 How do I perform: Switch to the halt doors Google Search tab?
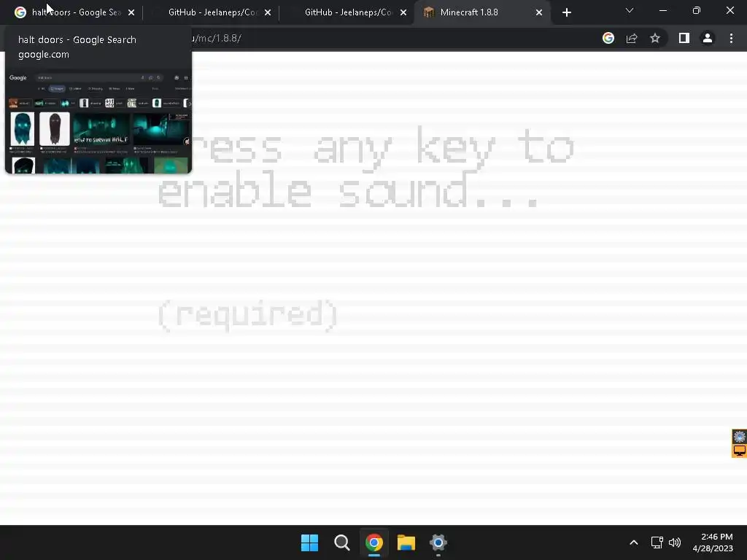(71, 12)
